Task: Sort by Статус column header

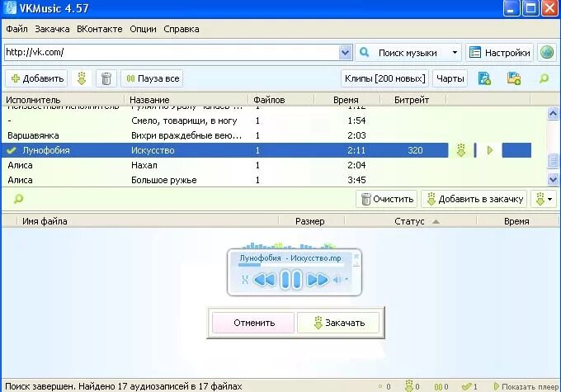Action: click(410, 221)
